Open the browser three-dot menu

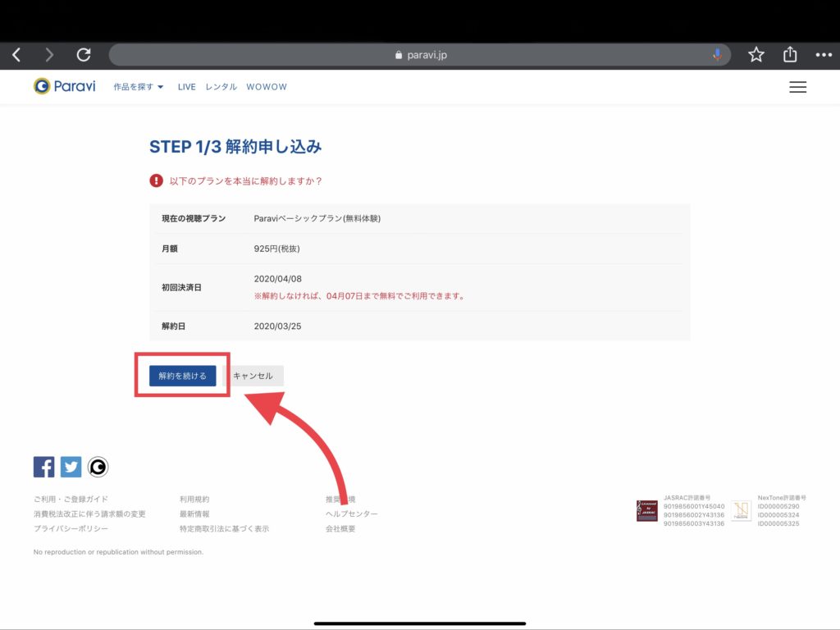click(x=824, y=55)
